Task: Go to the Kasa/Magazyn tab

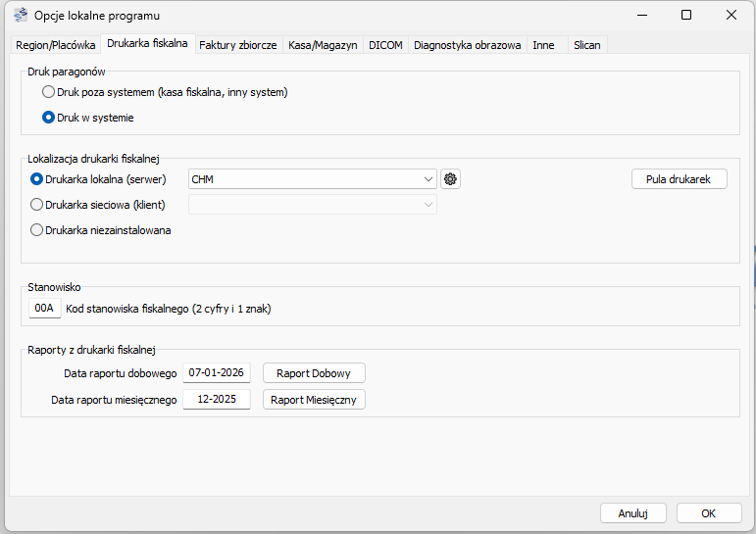Action: 323,45
